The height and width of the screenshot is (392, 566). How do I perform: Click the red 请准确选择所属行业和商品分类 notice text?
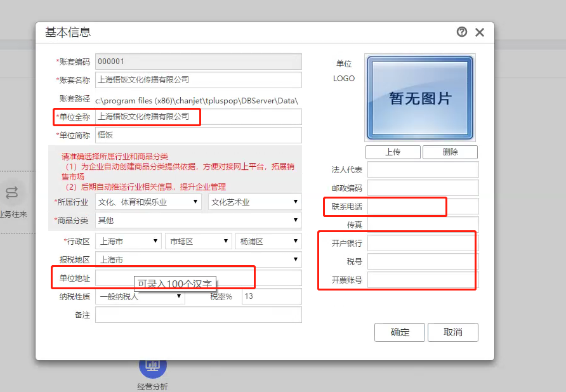point(115,156)
